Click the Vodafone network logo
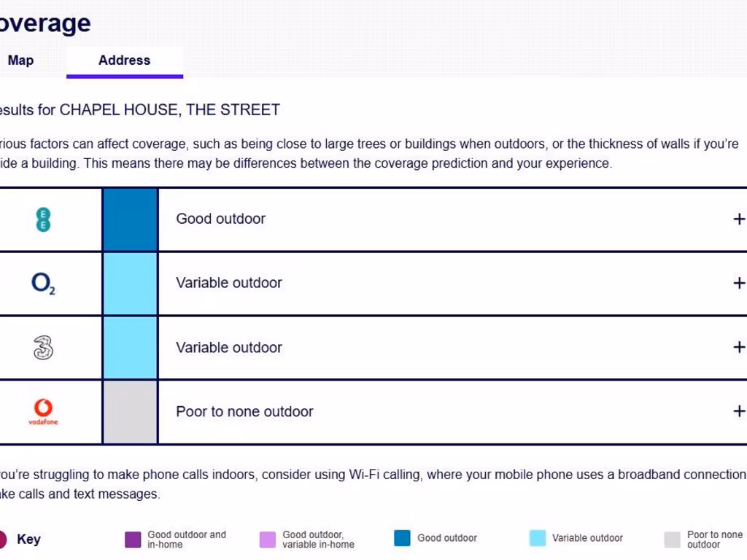 [x=43, y=412]
